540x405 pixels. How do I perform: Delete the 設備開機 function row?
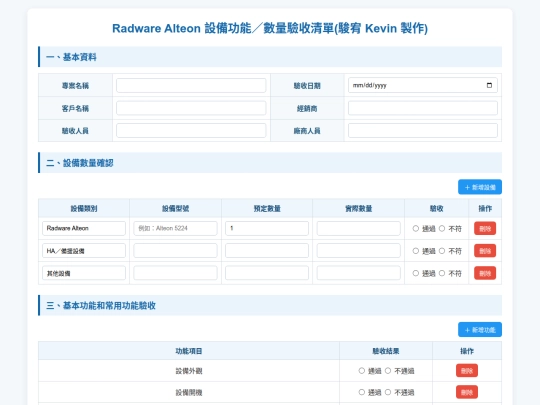pyautogui.click(x=467, y=392)
